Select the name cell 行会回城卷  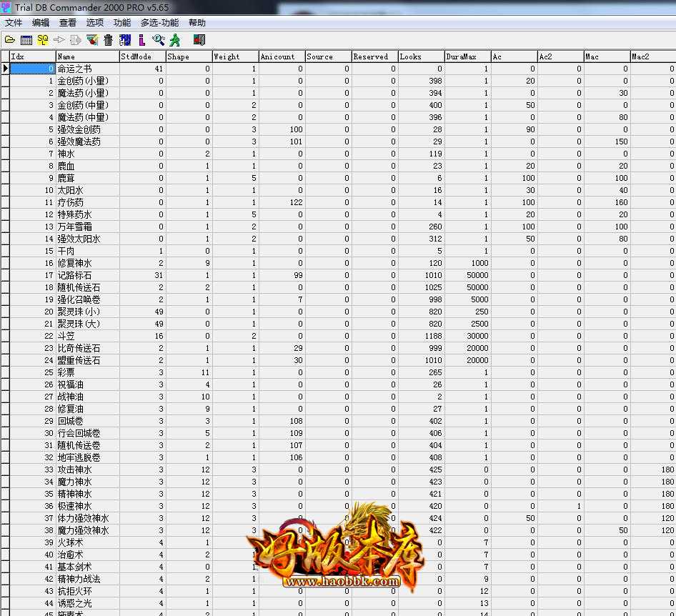(87, 433)
